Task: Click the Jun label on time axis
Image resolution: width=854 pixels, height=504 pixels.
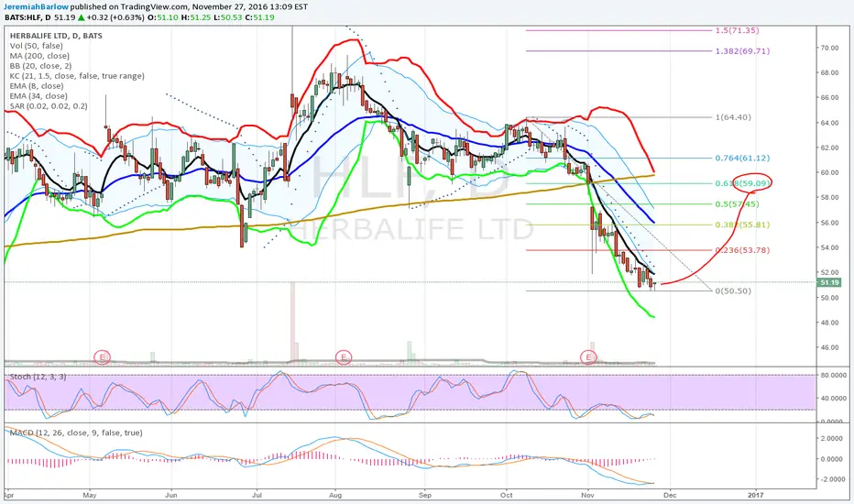Action: [x=171, y=495]
